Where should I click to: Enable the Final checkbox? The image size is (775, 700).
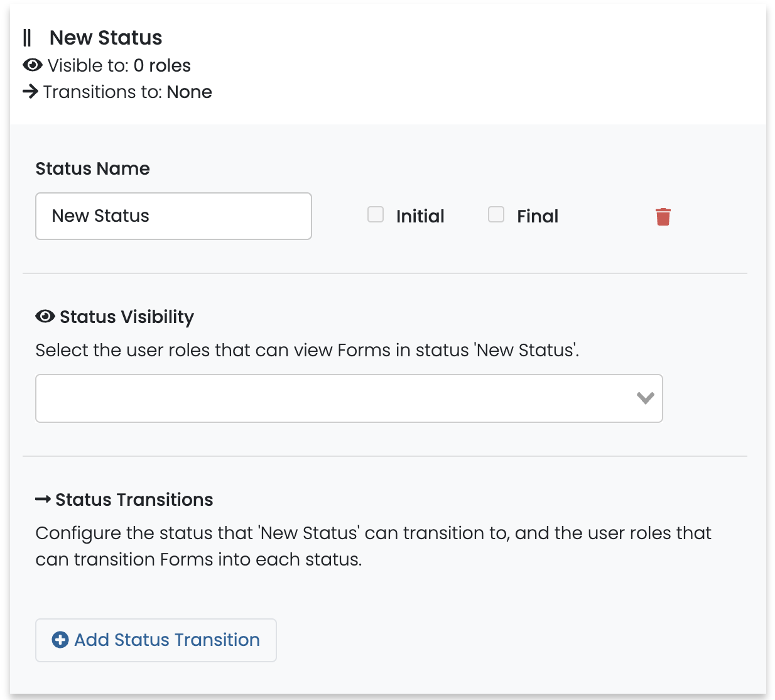pyautogui.click(x=496, y=215)
